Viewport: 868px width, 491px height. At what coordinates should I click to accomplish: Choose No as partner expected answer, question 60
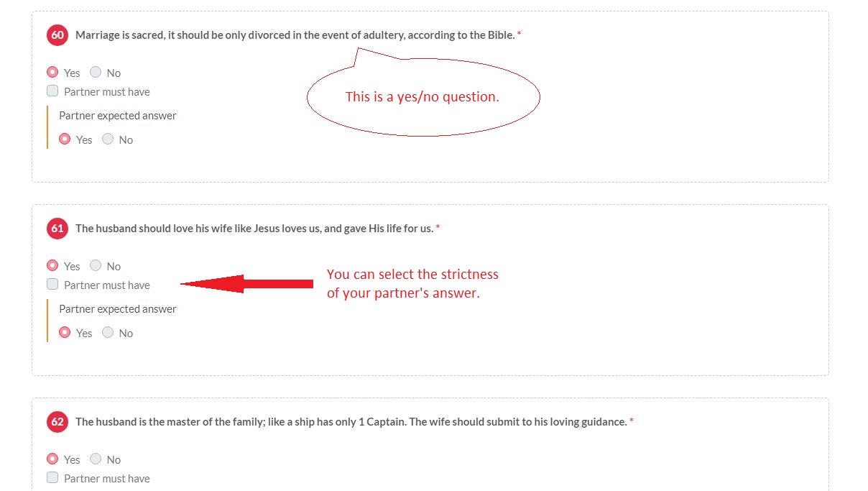click(108, 139)
